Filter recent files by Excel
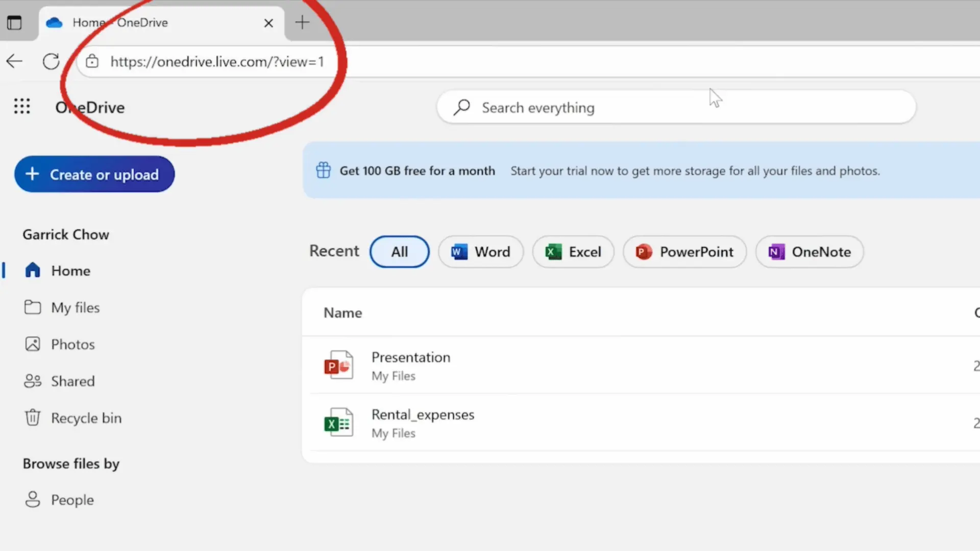Image resolution: width=980 pixels, height=551 pixels. tap(573, 252)
